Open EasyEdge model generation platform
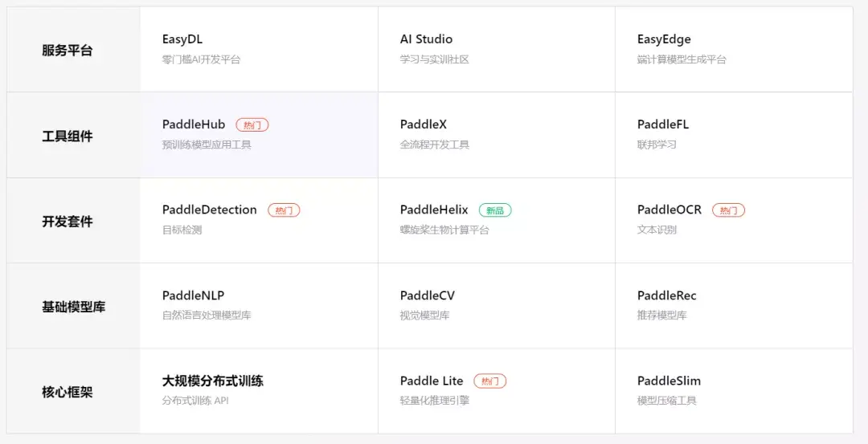 [x=664, y=39]
